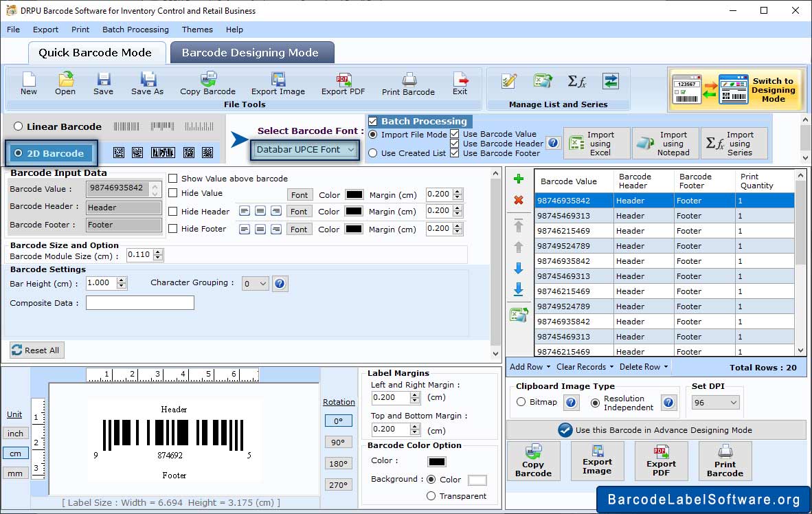
Task: Adjust Left and Right Margin stepper
Action: click(x=415, y=397)
